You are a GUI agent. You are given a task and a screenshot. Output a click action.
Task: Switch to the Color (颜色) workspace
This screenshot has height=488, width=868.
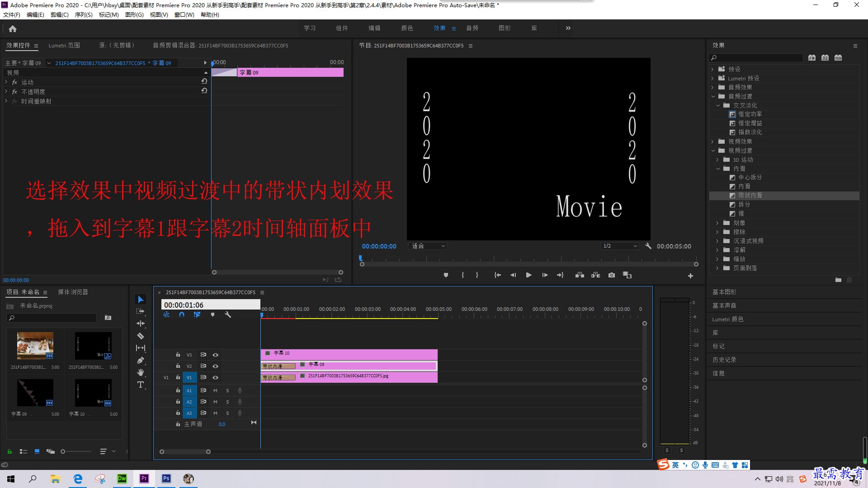(x=407, y=28)
